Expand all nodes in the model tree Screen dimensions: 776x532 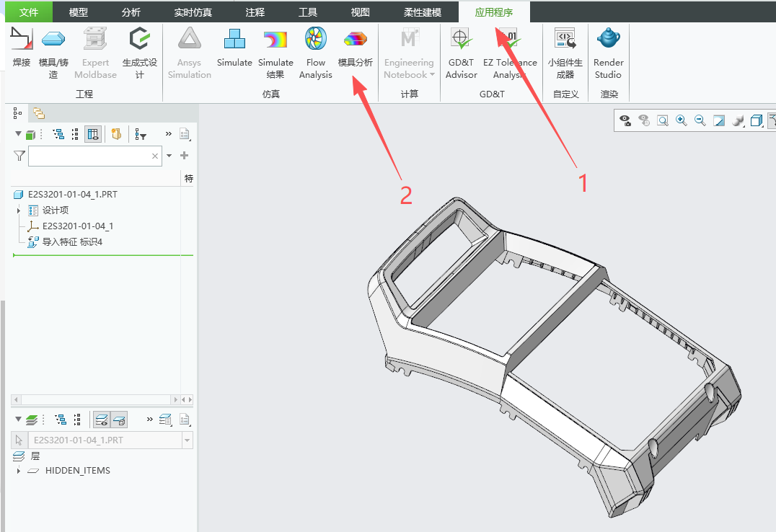click(58, 134)
